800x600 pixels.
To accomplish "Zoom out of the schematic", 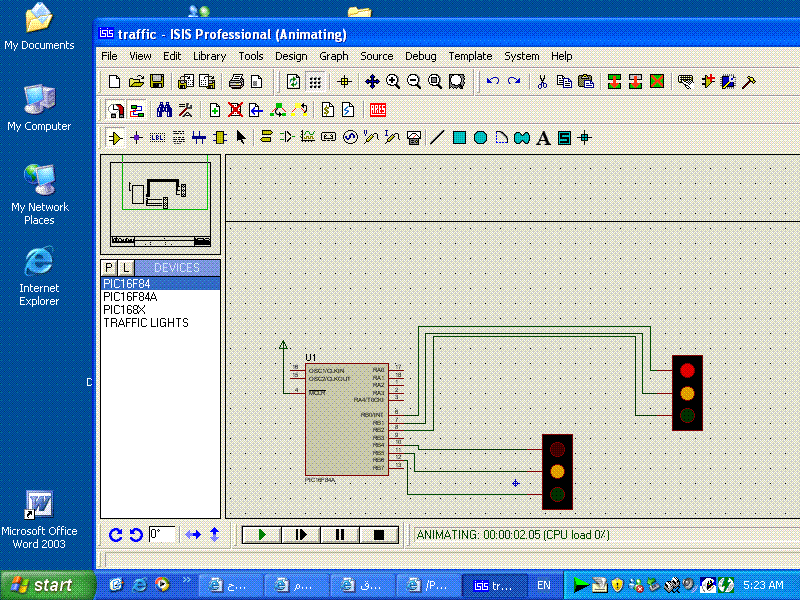I will pos(414,82).
